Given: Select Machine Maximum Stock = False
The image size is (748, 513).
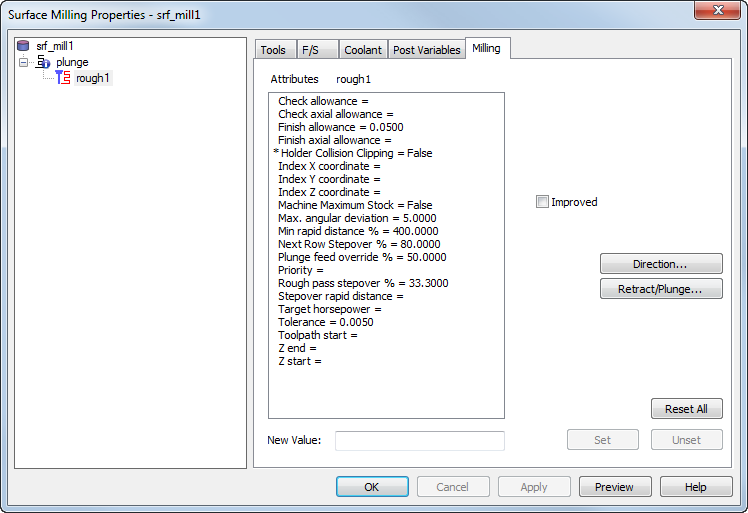Looking at the screenshot, I should pos(355,205).
